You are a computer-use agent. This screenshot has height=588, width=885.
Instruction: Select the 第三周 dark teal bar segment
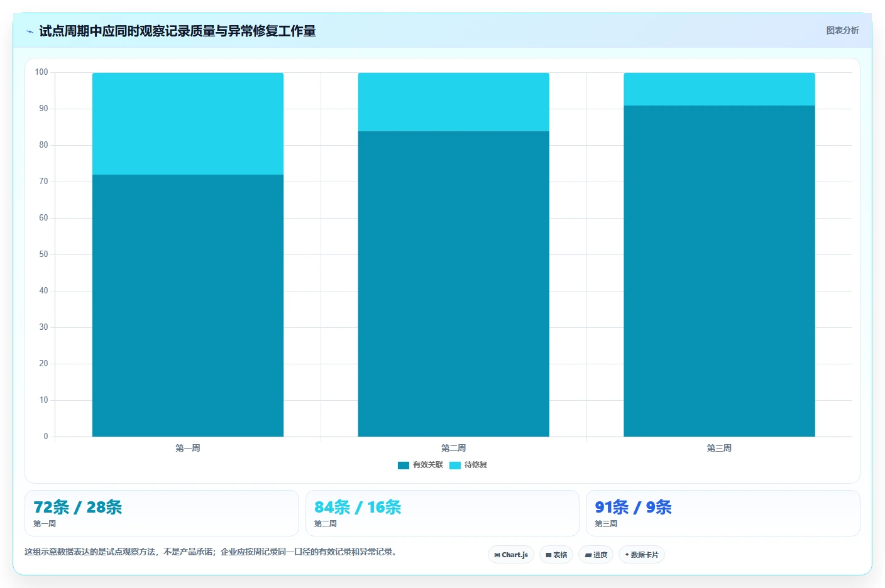tap(719, 271)
